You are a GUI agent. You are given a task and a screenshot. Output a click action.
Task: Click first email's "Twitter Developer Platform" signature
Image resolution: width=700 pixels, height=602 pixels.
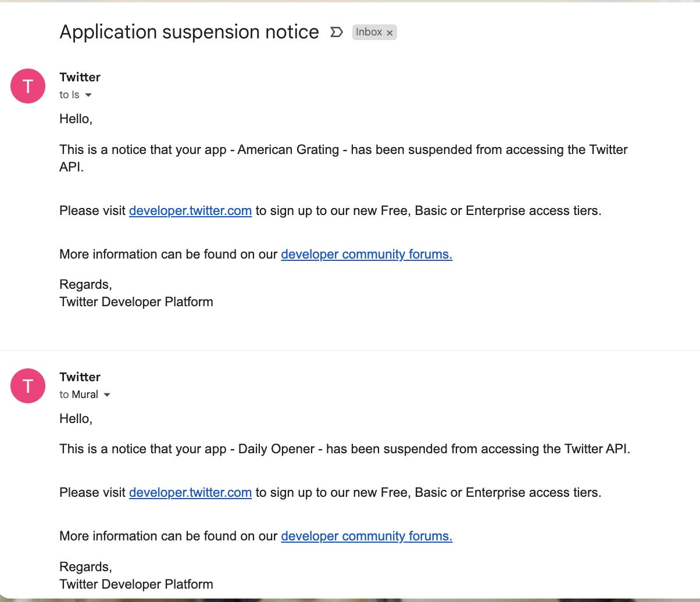pos(136,302)
